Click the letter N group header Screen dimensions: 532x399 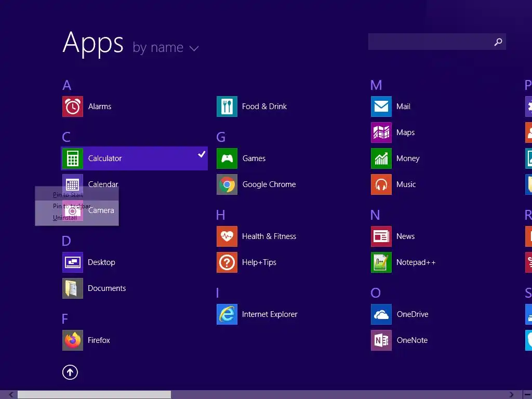click(x=375, y=215)
